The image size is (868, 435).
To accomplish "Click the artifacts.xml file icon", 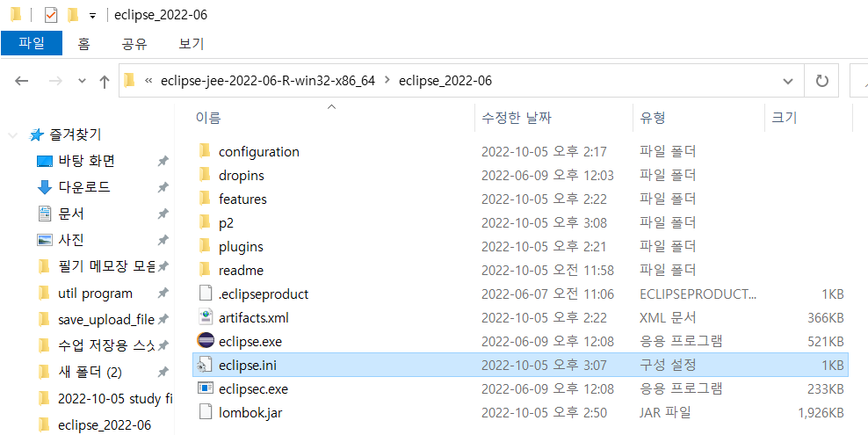I will pyautogui.click(x=205, y=317).
